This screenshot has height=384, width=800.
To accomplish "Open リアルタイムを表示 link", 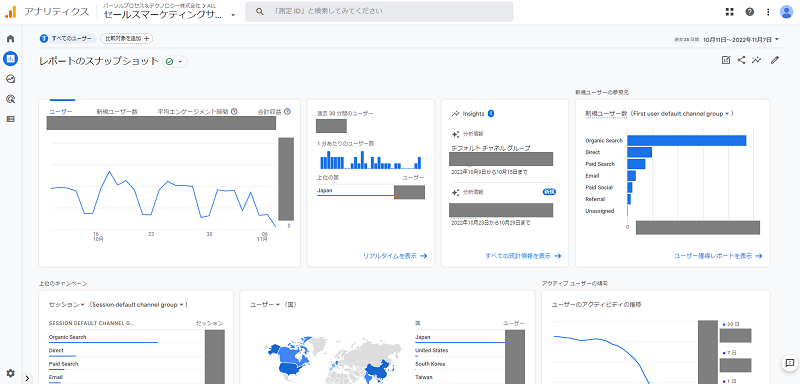I will [395, 256].
